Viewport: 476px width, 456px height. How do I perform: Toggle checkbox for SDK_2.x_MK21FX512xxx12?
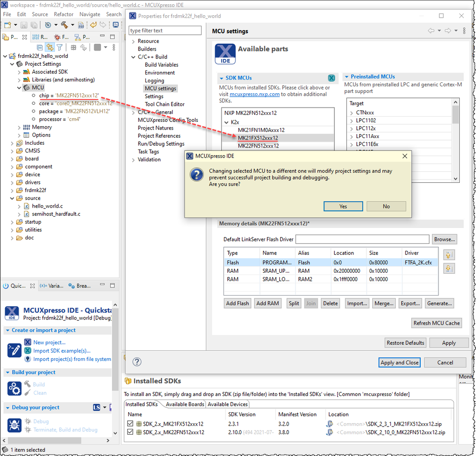pos(130,424)
